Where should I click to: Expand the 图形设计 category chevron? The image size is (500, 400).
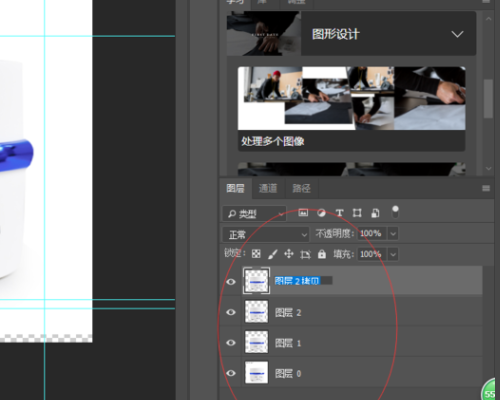(x=457, y=34)
